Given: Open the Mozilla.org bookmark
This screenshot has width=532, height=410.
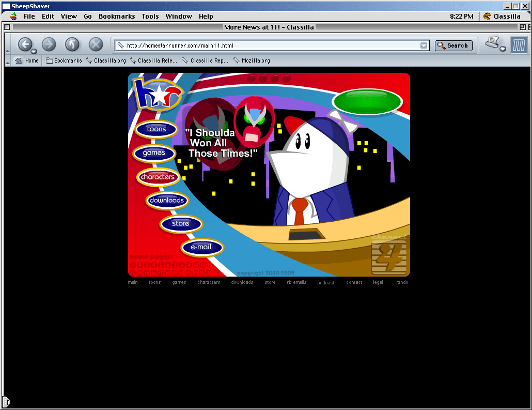Looking at the screenshot, I should pyautogui.click(x=252, y=60).
